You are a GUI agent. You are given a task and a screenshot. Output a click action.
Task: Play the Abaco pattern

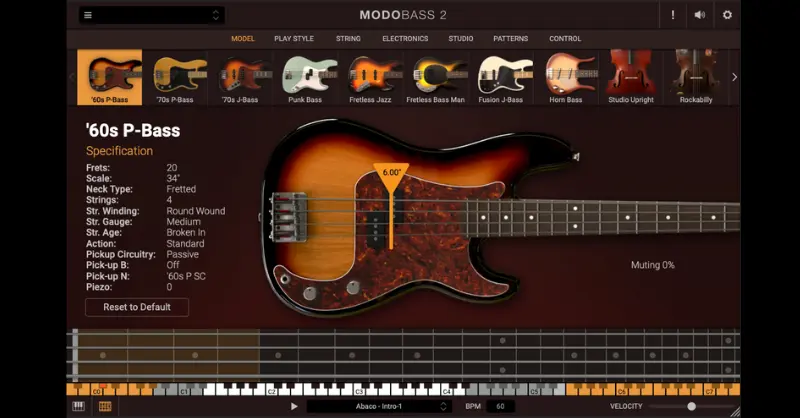click(x=294, y=406)
